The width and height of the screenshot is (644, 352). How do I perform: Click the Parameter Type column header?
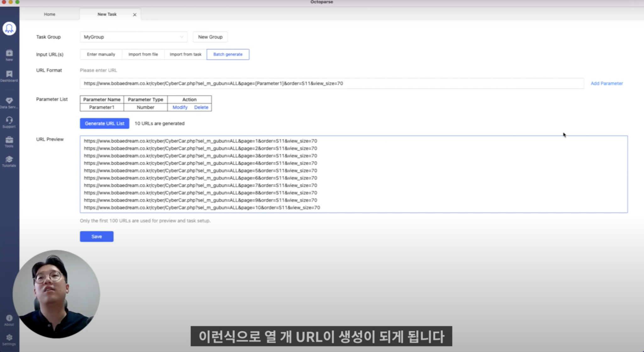point(146,99)
